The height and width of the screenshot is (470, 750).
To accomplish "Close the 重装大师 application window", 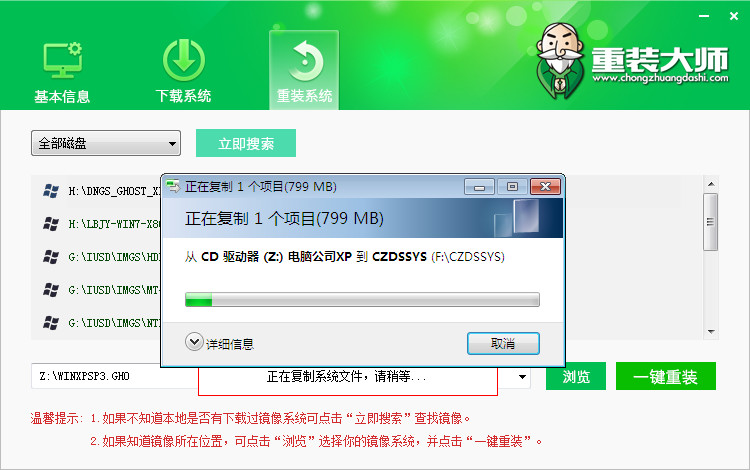I will coord(734,16).
